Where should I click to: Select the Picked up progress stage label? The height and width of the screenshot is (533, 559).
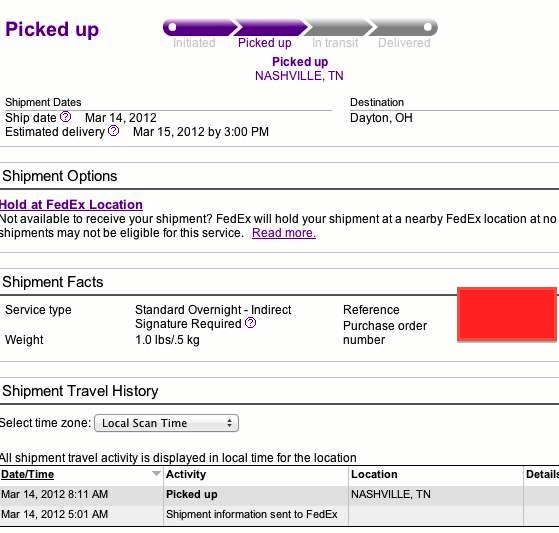tap(265, 43)
